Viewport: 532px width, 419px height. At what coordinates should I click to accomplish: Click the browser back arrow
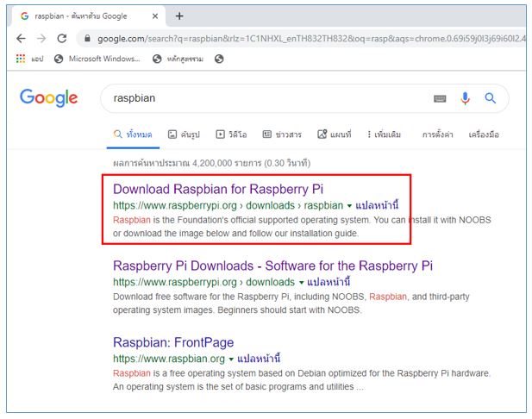21,39
